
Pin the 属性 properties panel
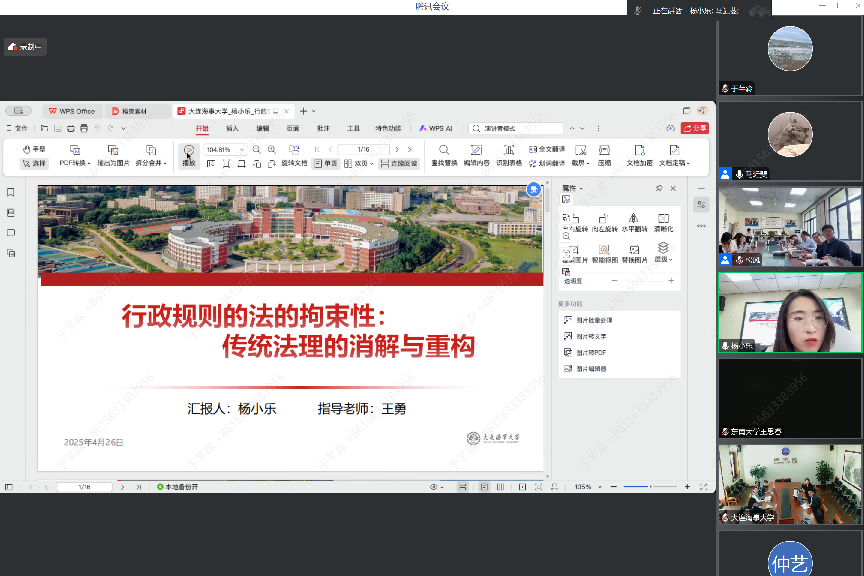coord(658,188)
